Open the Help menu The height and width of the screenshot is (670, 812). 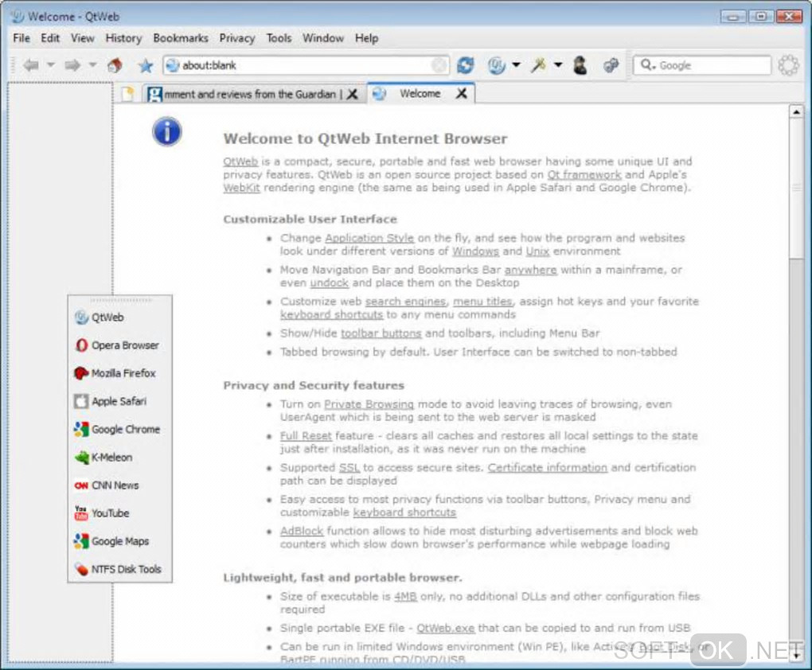tap(367, 38)
